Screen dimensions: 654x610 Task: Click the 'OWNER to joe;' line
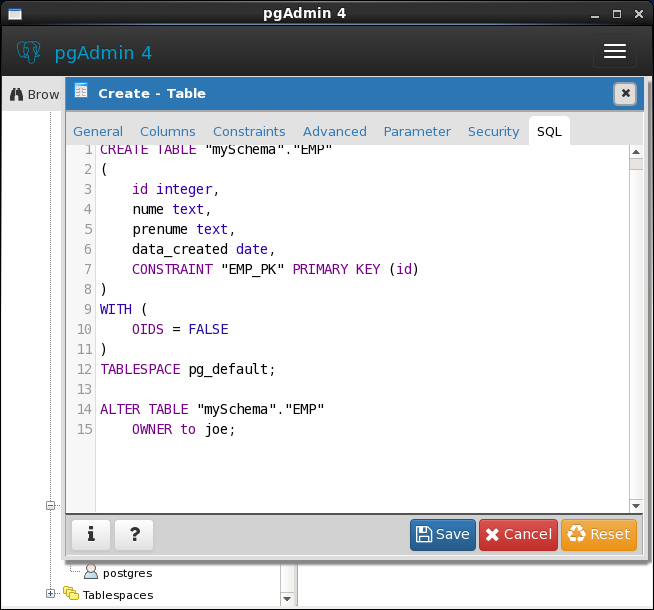pos(184,429)
